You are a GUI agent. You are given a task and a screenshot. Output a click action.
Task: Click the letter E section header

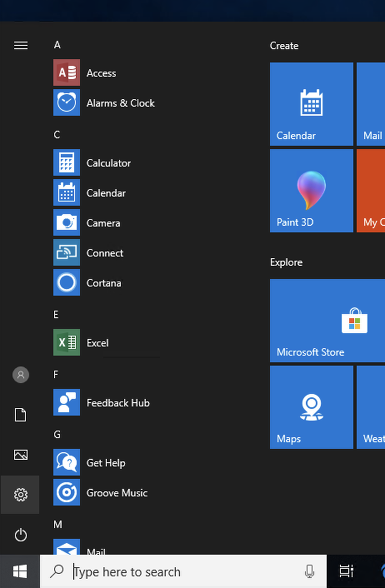(x=56, y=315)
